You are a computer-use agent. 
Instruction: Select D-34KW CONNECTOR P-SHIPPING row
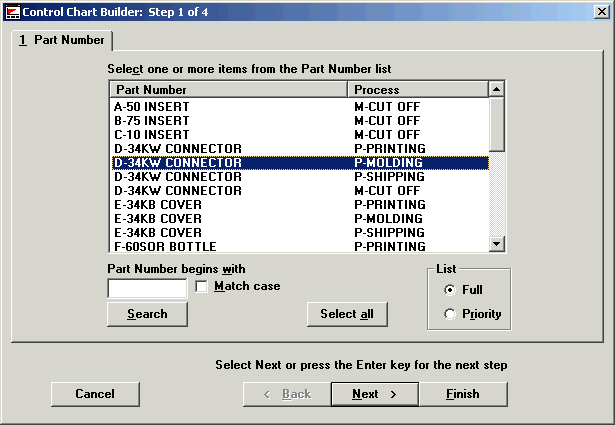click(298, 176)
